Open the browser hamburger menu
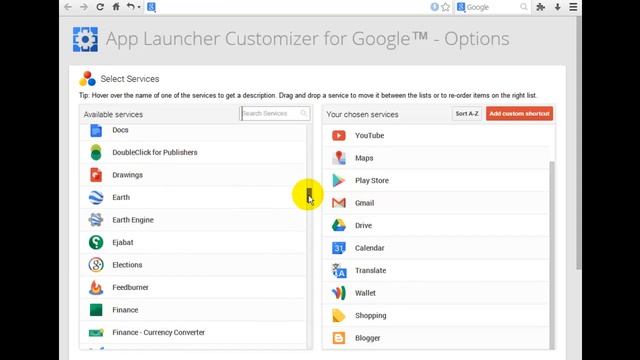Viewport: 640px width, 360px height. (x=573, y=7)
